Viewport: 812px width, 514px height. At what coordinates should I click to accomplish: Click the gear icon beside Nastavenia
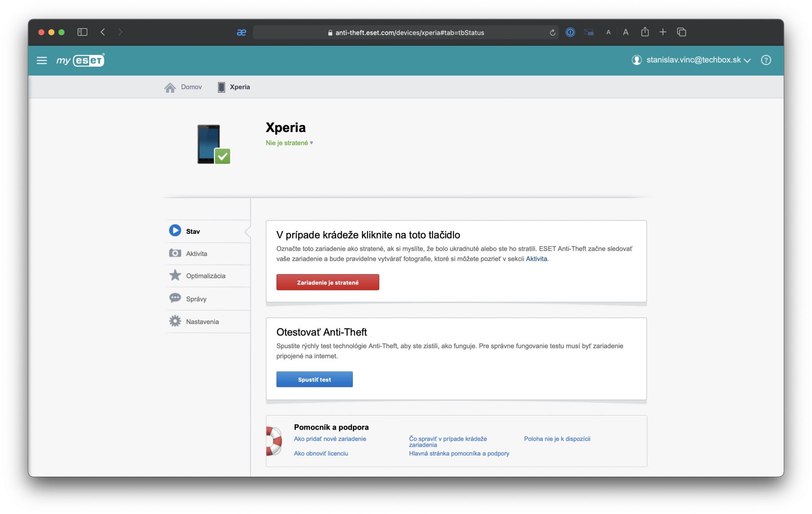tap(175, 321)
